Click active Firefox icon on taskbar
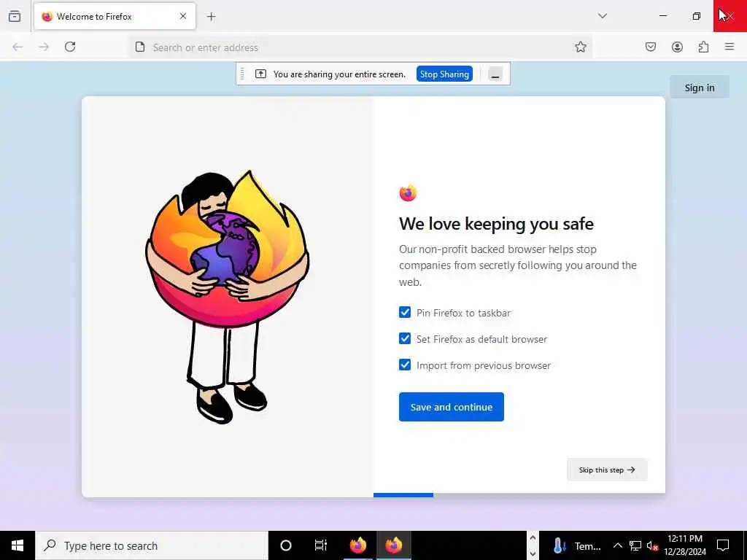Image resolution: width=747 pixels, height=560 pixels. (393, 545)
